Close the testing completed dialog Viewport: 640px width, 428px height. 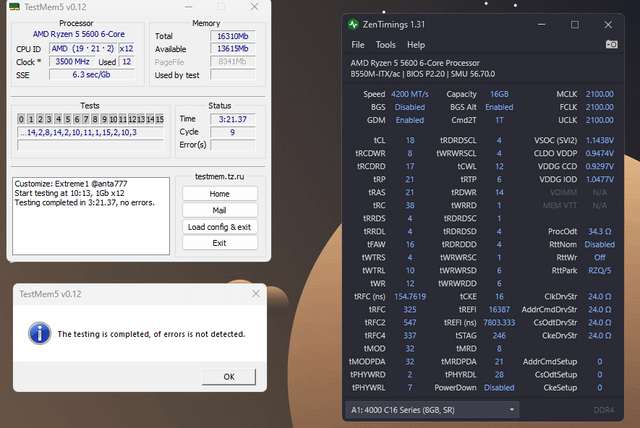click(x=256, y=293)
